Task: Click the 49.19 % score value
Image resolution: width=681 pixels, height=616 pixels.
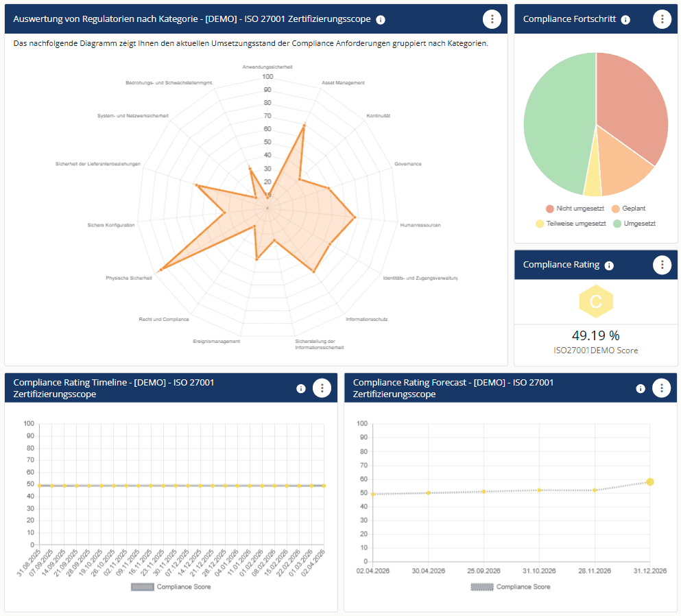Action: coord(595,335)
